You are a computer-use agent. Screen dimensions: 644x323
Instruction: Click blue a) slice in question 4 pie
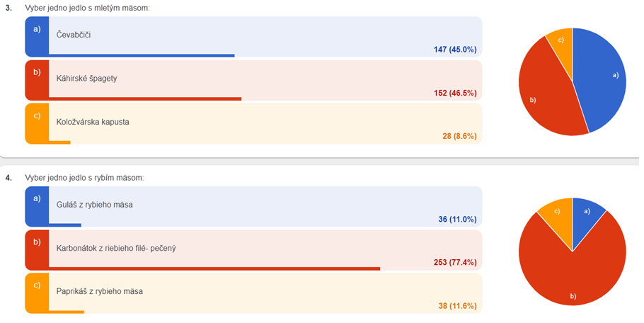tap(585, 217)
